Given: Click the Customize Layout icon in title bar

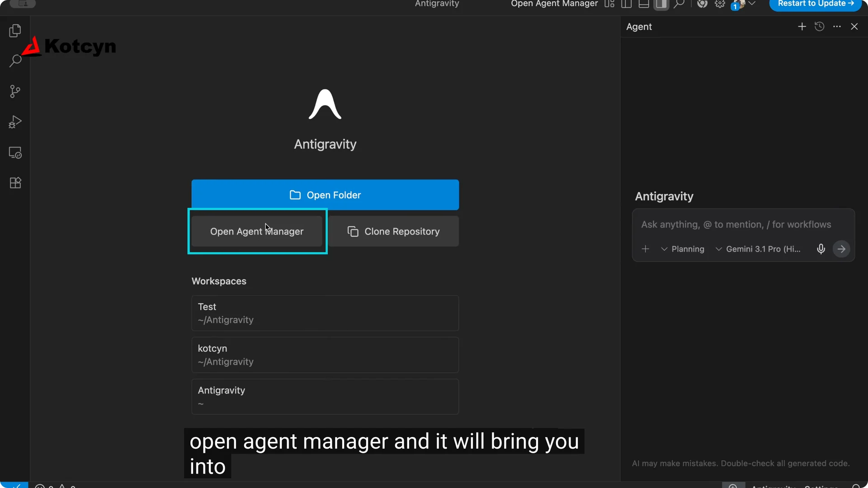Looking at the screenshot, I should coord(609,4).
